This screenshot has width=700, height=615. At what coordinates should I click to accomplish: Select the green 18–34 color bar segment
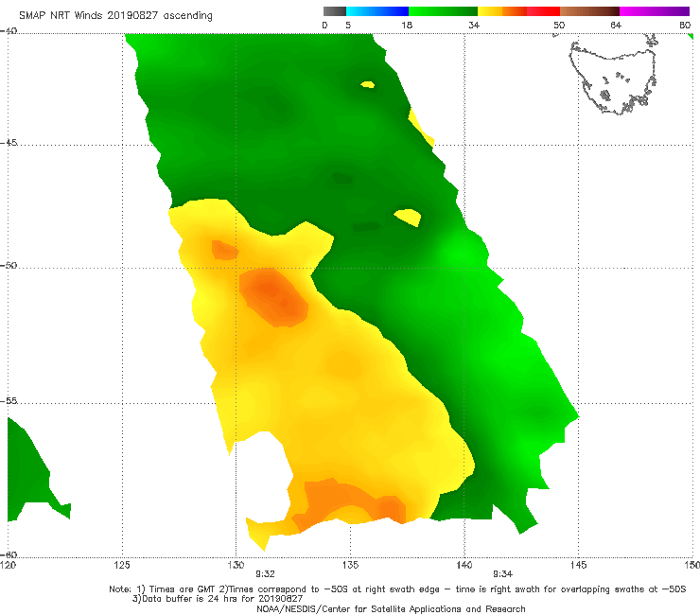[x=443, y=11]
